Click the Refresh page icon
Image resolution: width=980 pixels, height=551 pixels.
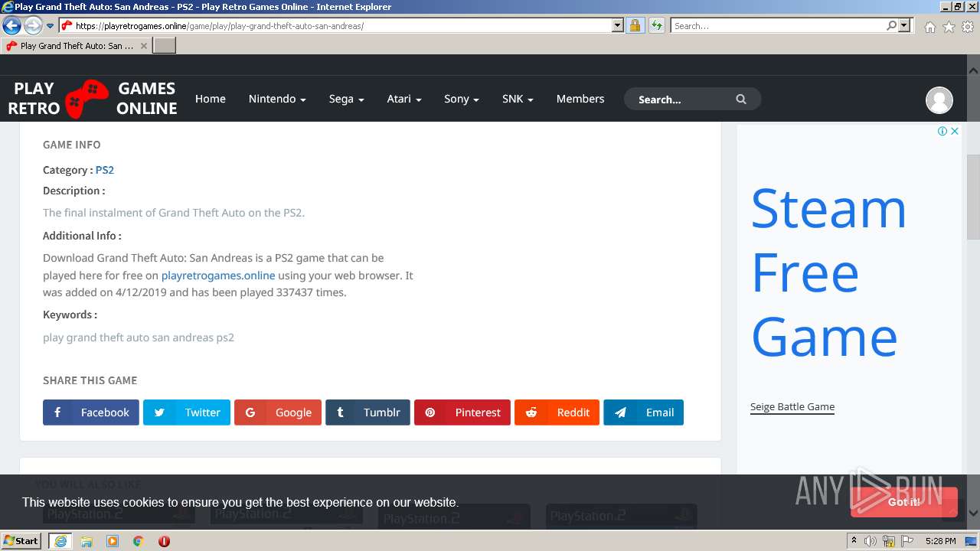656,26
